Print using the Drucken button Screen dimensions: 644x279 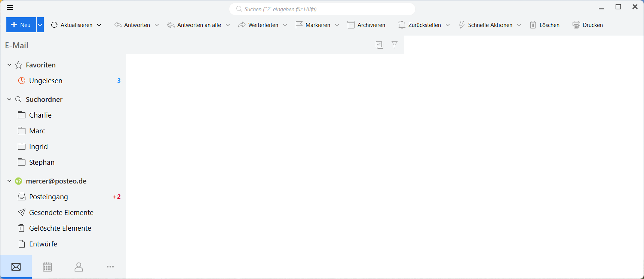(x=588, y=25)
